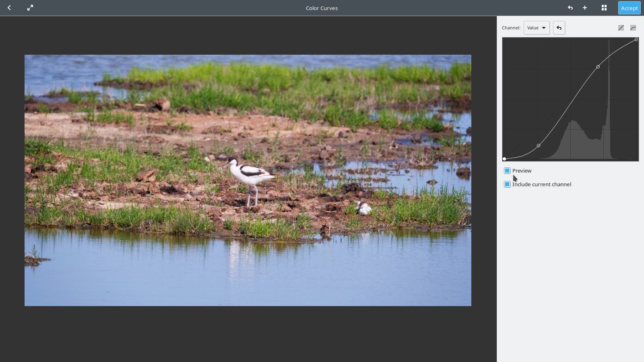This screenshot has height=362, width=644.
Task: Reset the current channel curve
Action: pyautogui.click(x=559, y=28)
